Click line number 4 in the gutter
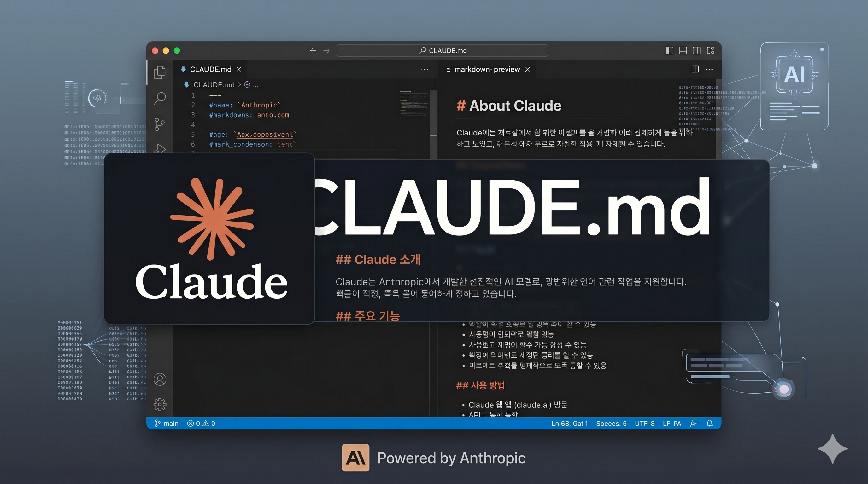868x484 pixels. [x=193, y=125]
